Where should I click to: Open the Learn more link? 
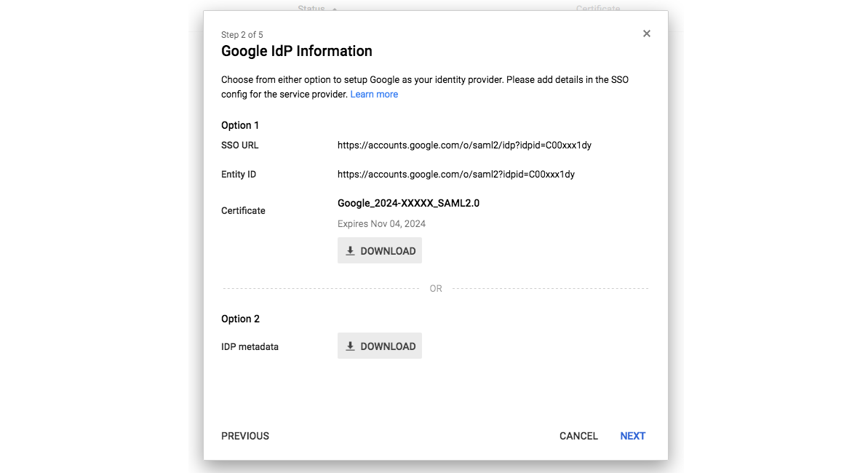(x=374, y=94)
